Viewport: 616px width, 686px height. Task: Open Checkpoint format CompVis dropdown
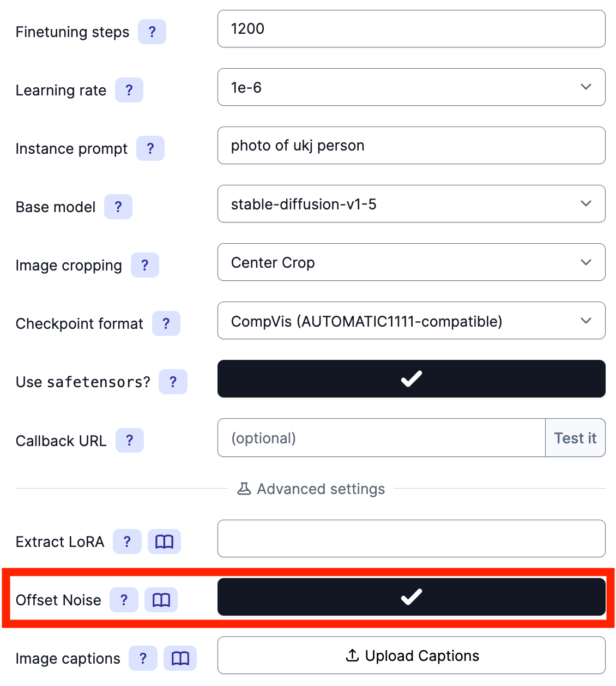coord(411,321)
